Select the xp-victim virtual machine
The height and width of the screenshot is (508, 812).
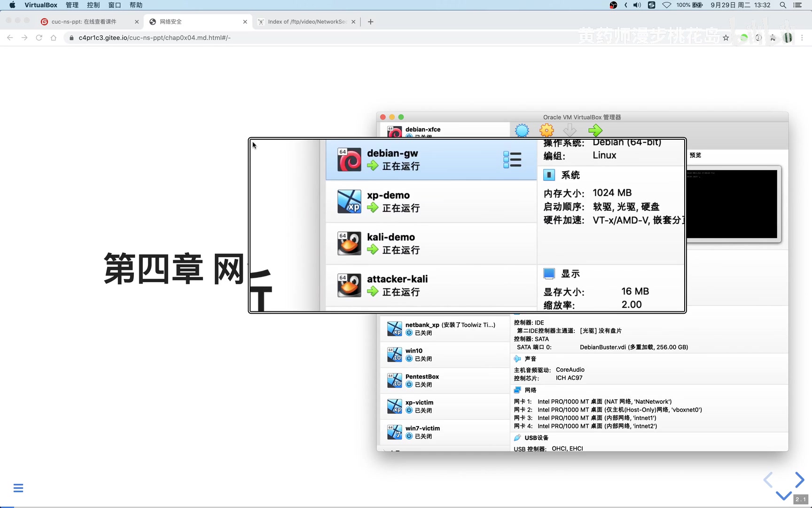[x=444, y=406]
